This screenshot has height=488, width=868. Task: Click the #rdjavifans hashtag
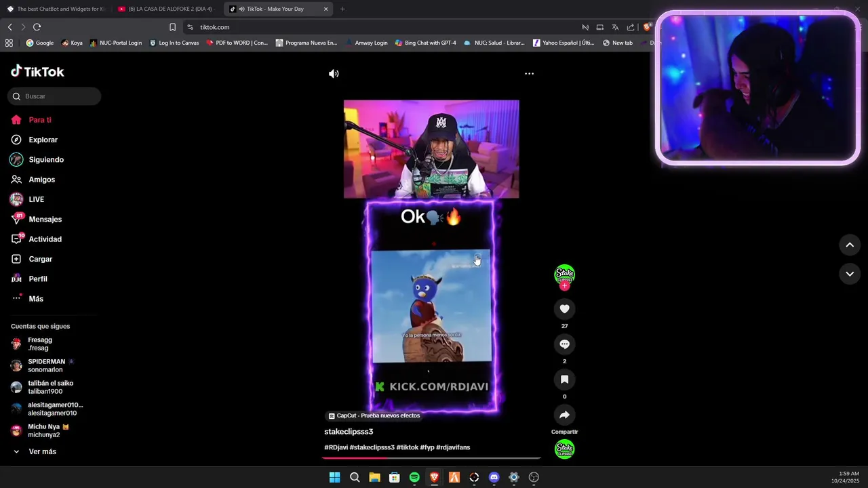coord(453,447)
